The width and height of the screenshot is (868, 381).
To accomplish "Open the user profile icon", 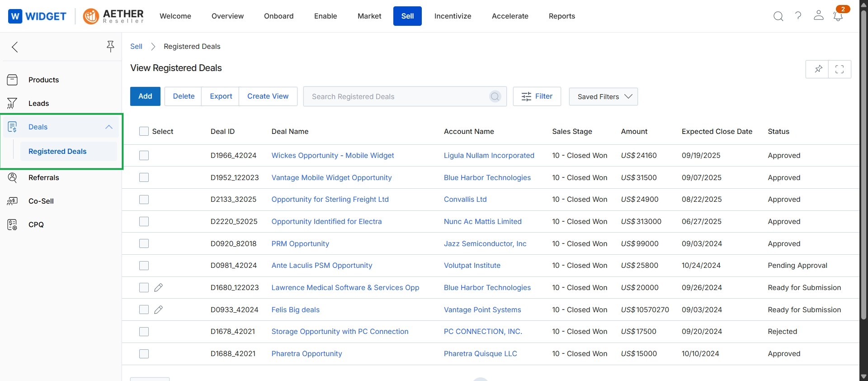I will point(819,16).
